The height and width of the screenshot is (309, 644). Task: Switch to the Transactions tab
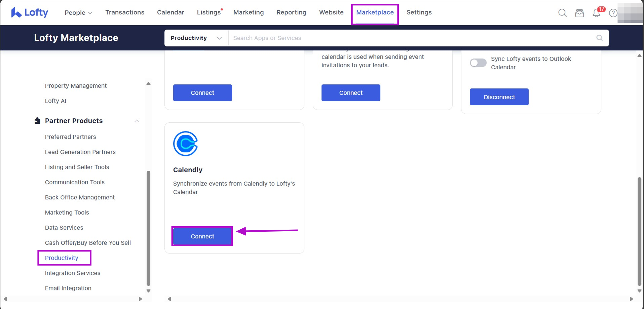pos(125,12)
